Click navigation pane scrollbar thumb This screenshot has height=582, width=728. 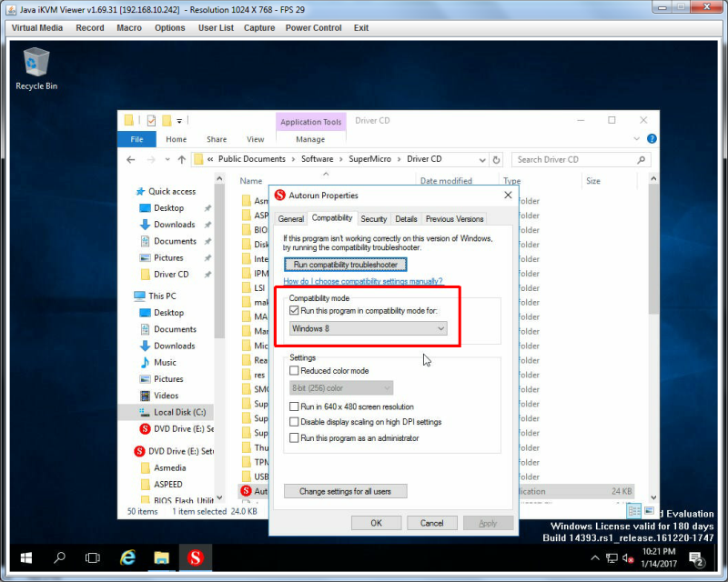pos(219,261)
